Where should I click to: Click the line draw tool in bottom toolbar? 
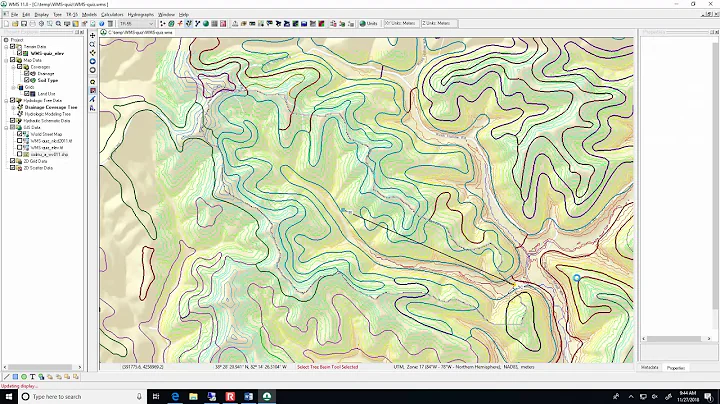point(6,377)
